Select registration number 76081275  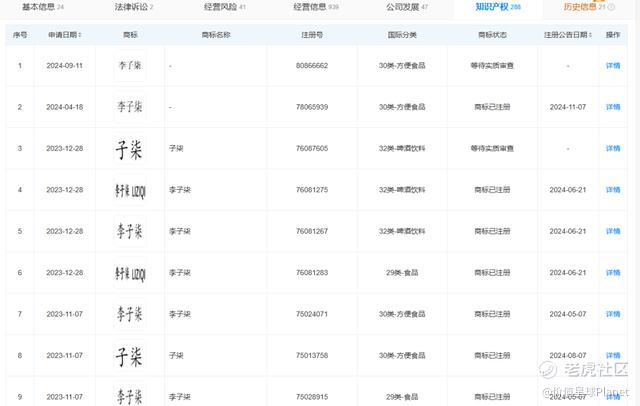click(312, 190)
